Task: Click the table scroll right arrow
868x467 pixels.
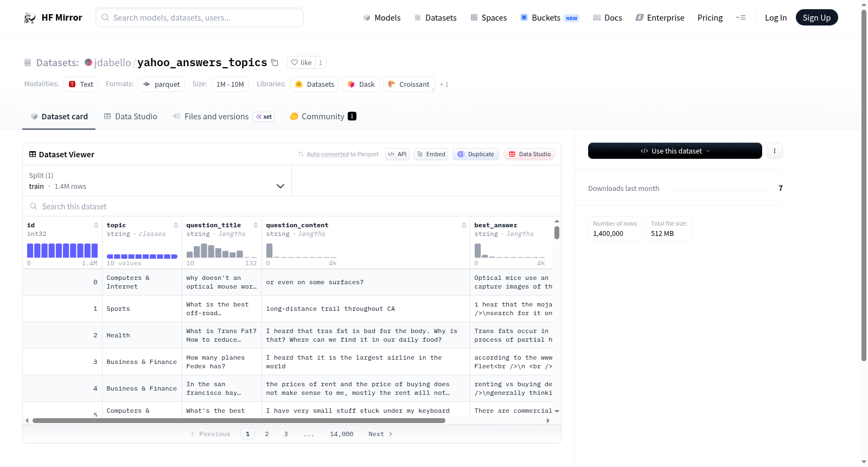Action: 548,420
